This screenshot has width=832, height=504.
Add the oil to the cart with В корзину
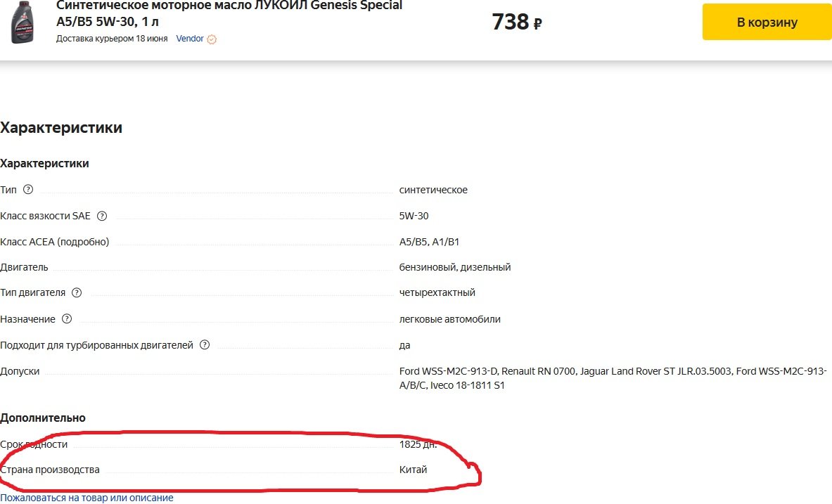767,22
